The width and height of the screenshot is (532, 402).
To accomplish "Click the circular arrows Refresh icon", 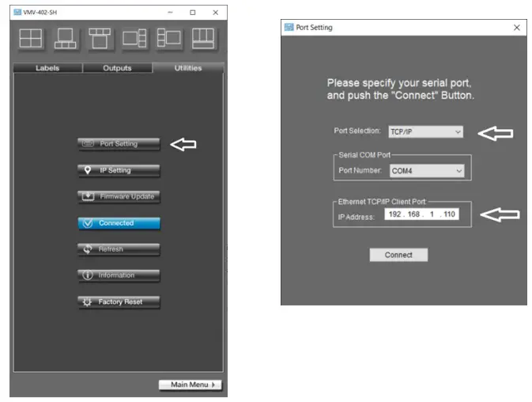I will [88, 249].
